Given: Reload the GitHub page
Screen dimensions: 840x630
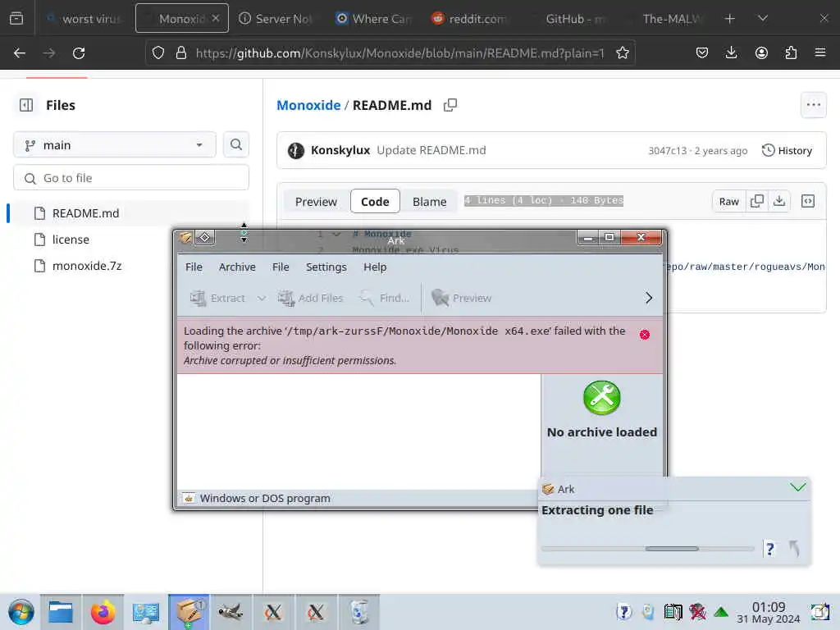Looking at the screenshot, I should click(79, 53).
